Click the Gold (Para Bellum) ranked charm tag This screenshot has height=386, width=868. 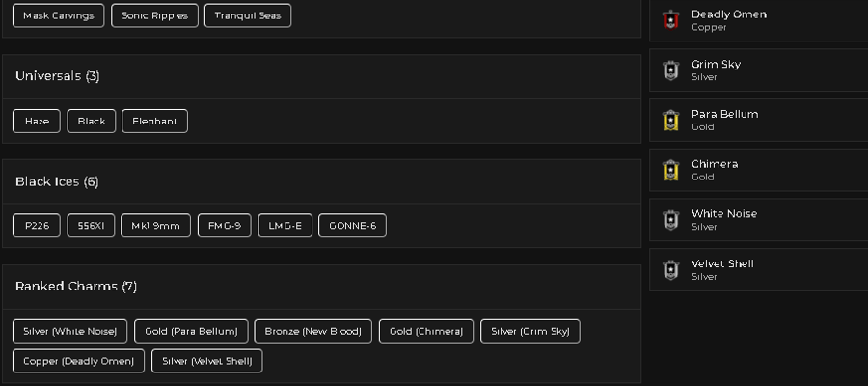[191, 331]
